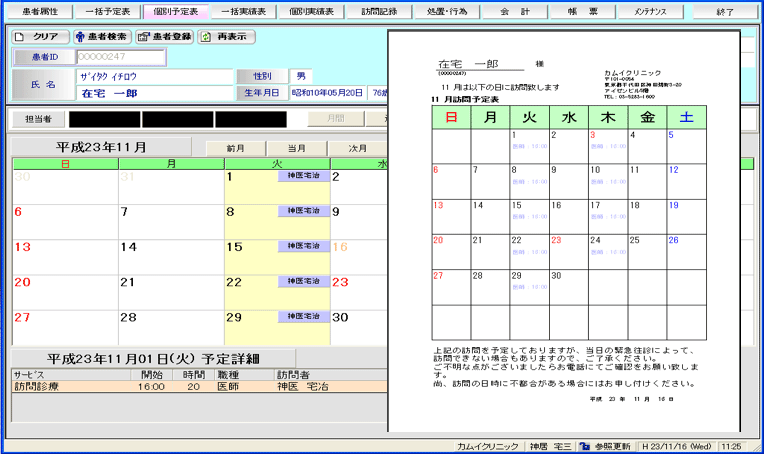Image resolution: width=764 pixels, height=454 pixels.
Task: Click the 月 column header in the main calendar
Action: [x=172, y=164]
